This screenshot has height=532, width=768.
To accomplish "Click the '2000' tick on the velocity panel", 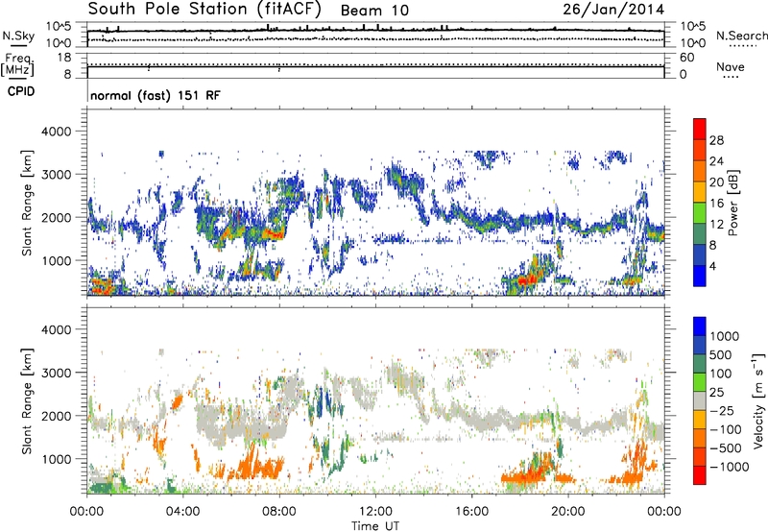I will pos(56,416).
